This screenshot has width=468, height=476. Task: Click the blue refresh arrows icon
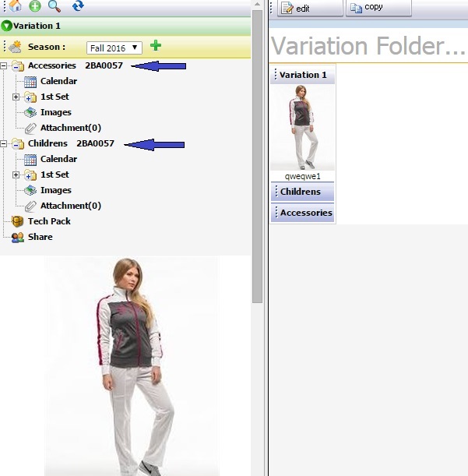pos(78,5)
